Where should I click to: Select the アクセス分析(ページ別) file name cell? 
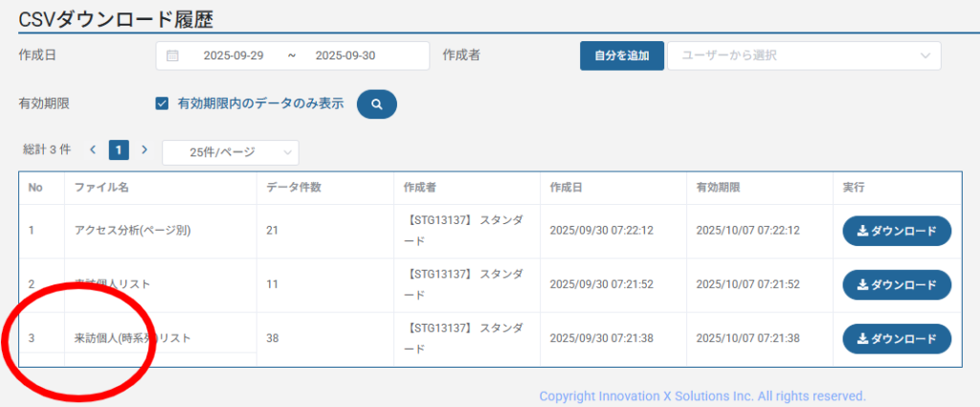tap(133, 231)
